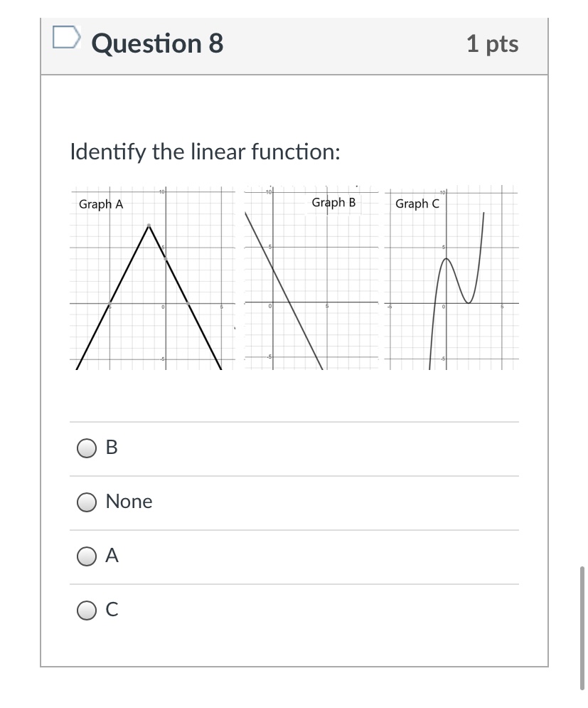Click the 'Graph A' caption text
Screen dimensions: 588x708
(x=101, y=204)
